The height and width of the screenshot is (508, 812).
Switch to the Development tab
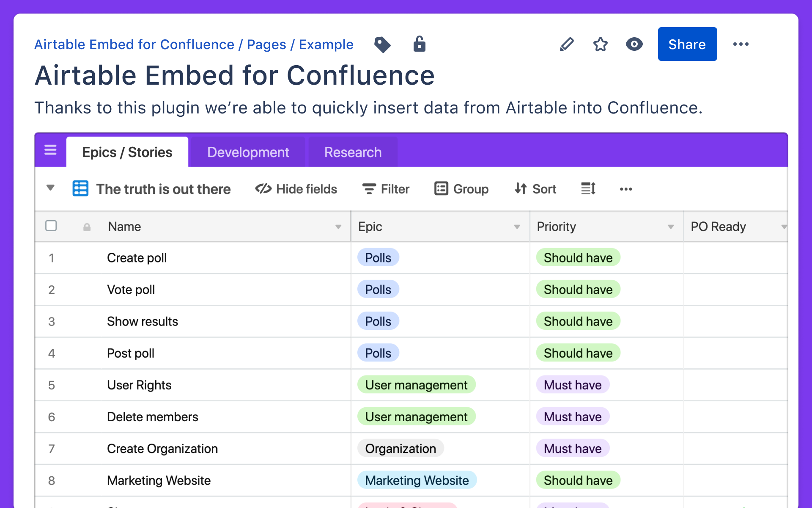(248, 152)
